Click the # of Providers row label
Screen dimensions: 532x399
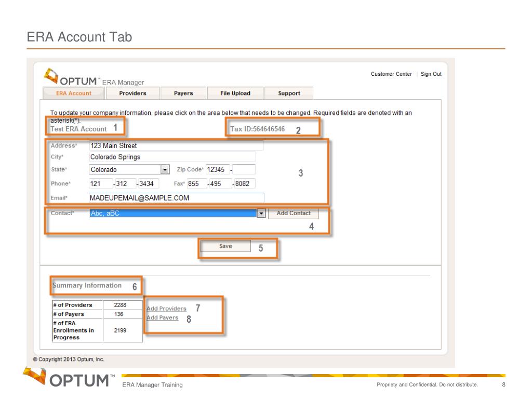pos(73,305)
